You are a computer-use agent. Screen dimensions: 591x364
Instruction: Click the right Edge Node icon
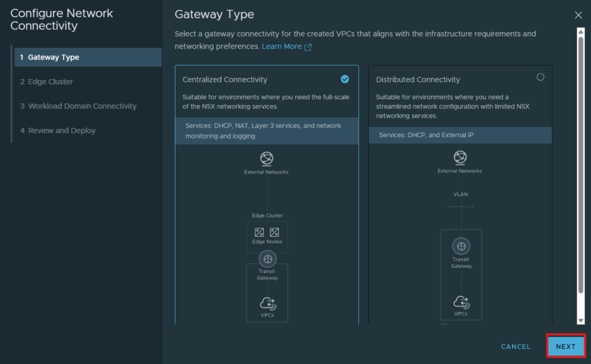(x=274, y=232)
